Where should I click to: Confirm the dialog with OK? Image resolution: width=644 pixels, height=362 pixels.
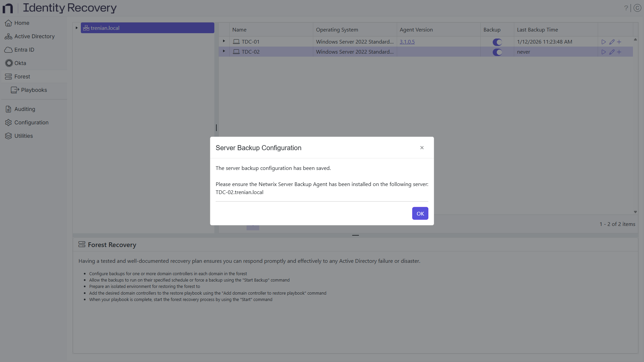point(420,213)
